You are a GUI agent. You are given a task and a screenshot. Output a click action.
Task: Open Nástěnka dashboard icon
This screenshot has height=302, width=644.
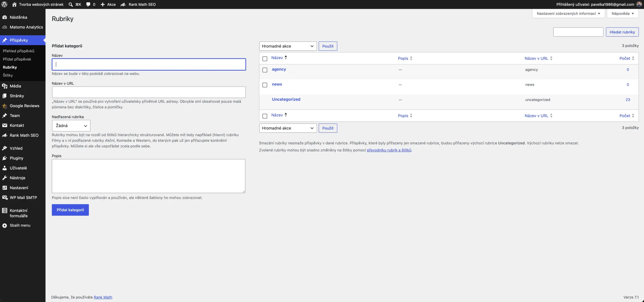pyautogui.click(x=5, y=17)
